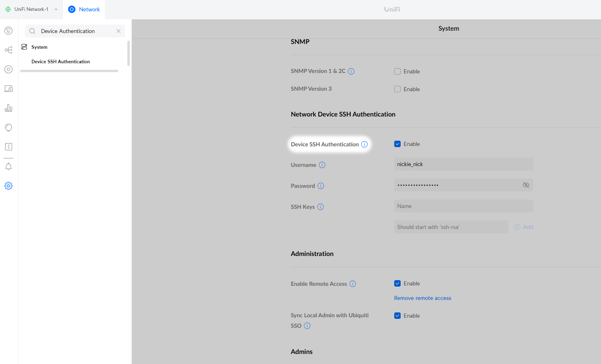Uncheck Device SSH Authentication Enable checkbox
601x364 pixels.
(x=397, y=144)
